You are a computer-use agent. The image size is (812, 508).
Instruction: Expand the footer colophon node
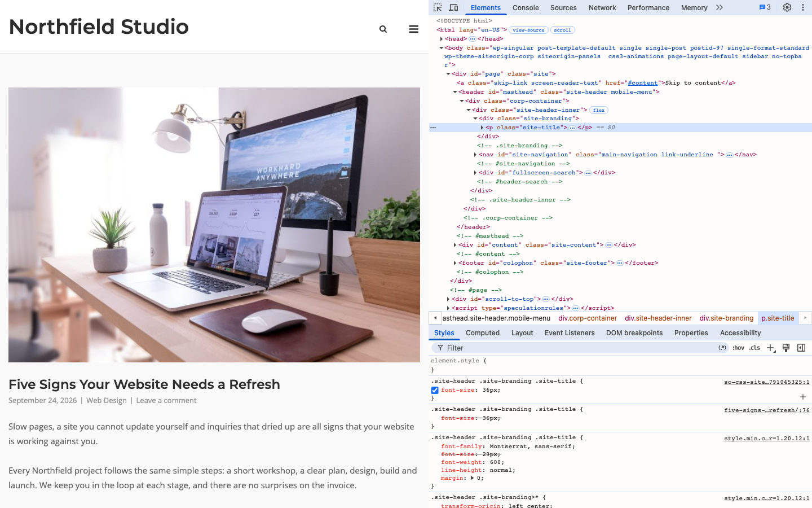tap(455, 263)
